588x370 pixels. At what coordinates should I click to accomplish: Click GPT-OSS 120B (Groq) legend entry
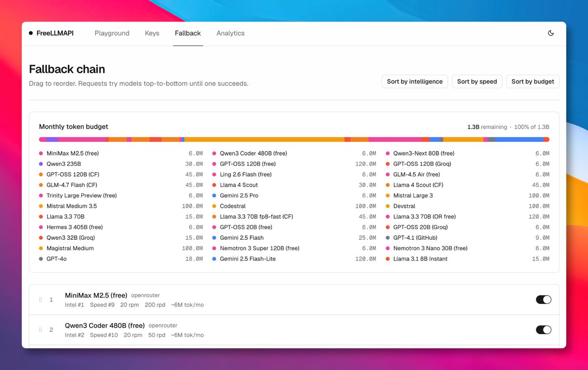click(x=422, y=164)
